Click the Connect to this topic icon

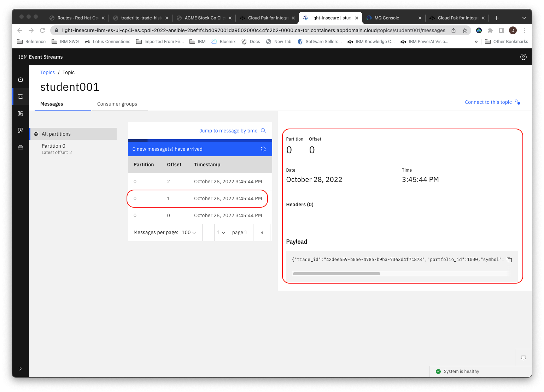(x=517, y=102)
